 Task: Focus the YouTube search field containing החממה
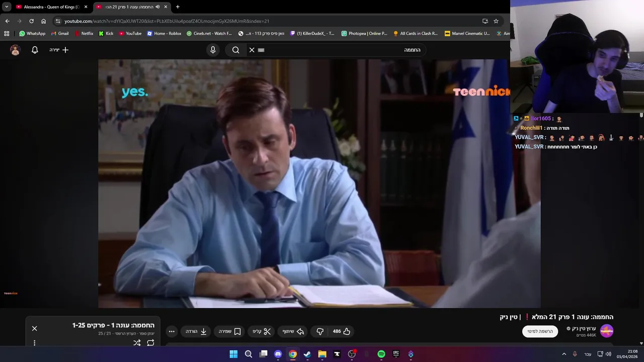336,50
